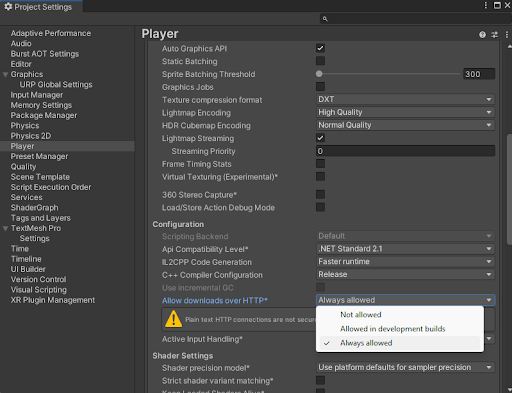Enable the Frame Timing Stats checkbox
The width and height of the screenshot is (512, 393).
pos(320,164)
